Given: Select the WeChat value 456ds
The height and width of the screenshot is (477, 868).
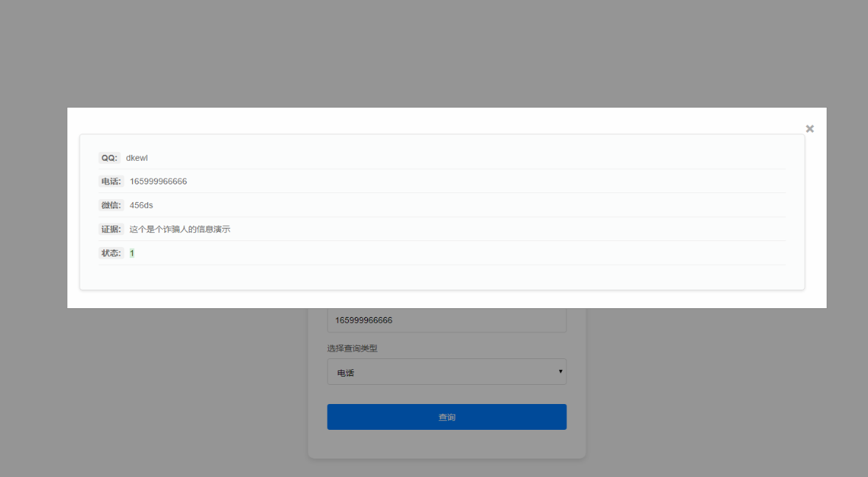Looking at the screenshot, I should coord(142,205).
